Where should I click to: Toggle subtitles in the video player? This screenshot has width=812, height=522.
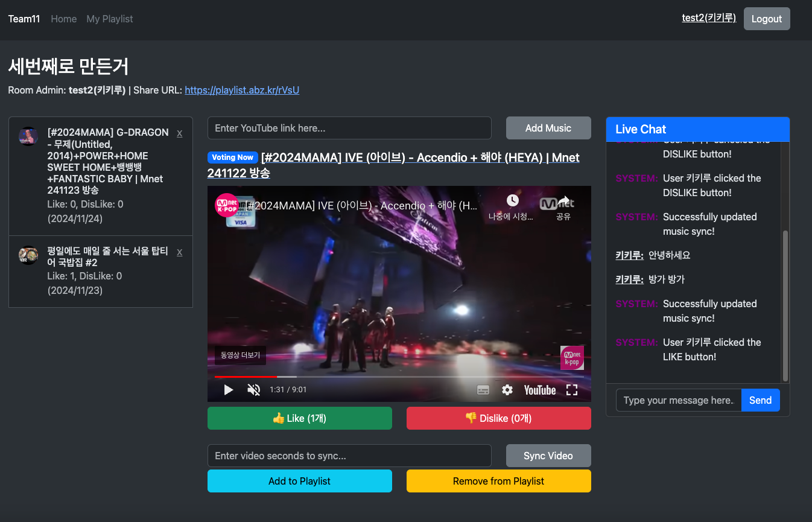point(483,390)
